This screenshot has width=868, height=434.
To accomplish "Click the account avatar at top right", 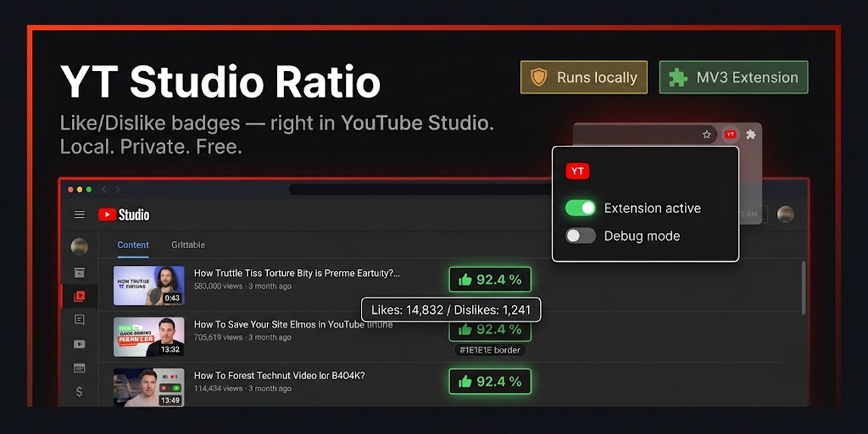I will coord(785,214).
